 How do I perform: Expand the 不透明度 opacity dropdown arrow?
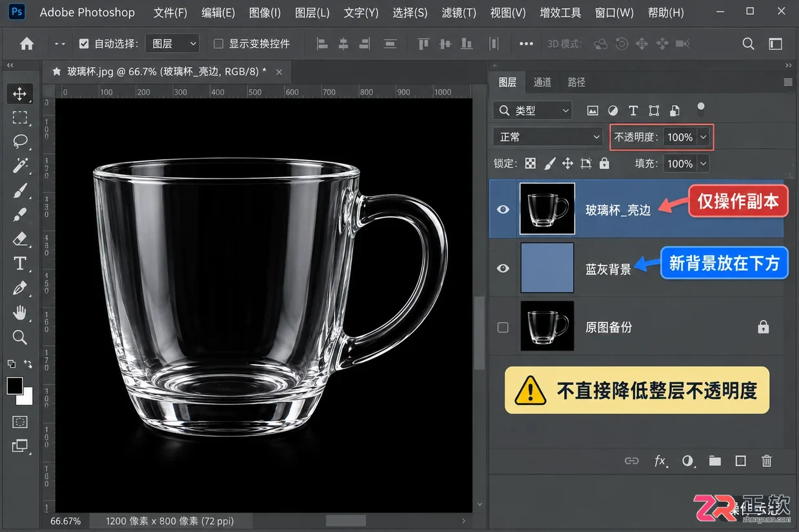pyautogui.click(x=703, y=137)
